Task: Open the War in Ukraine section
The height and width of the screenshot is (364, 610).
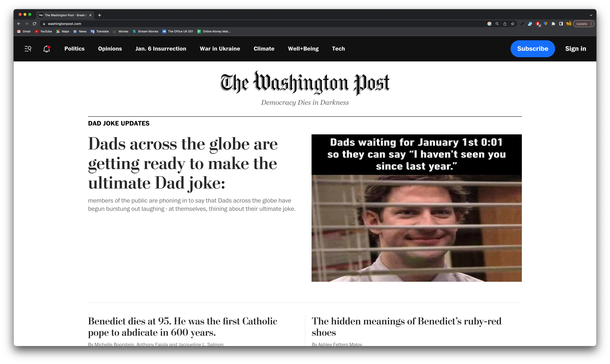Action: (x=220, y=49)
